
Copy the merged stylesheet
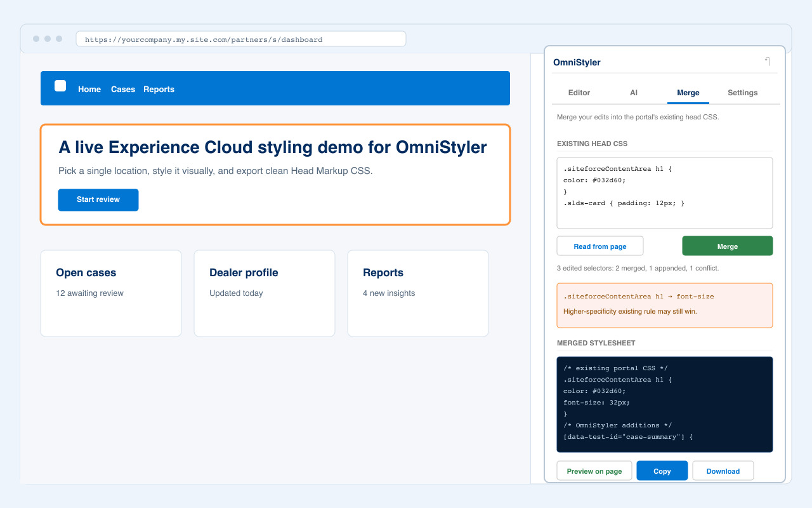click(662, 471)
